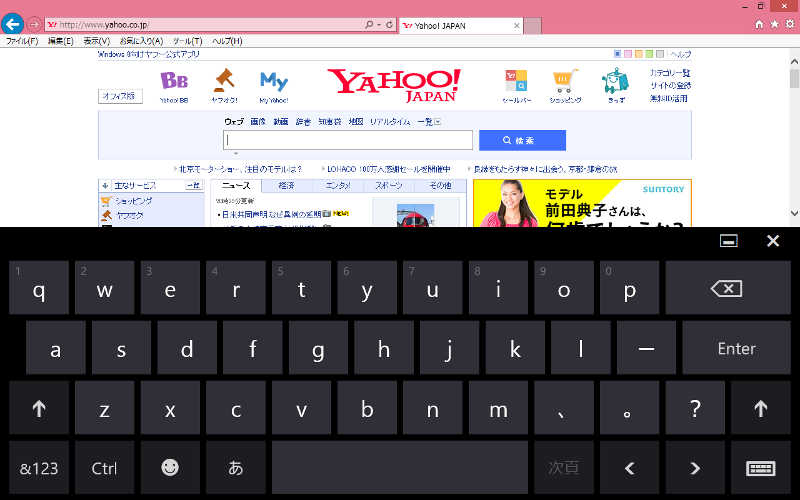Close the Yahoo! JAPAN tab
Screen dimensions: 800x500
click(x=516, y=26)
